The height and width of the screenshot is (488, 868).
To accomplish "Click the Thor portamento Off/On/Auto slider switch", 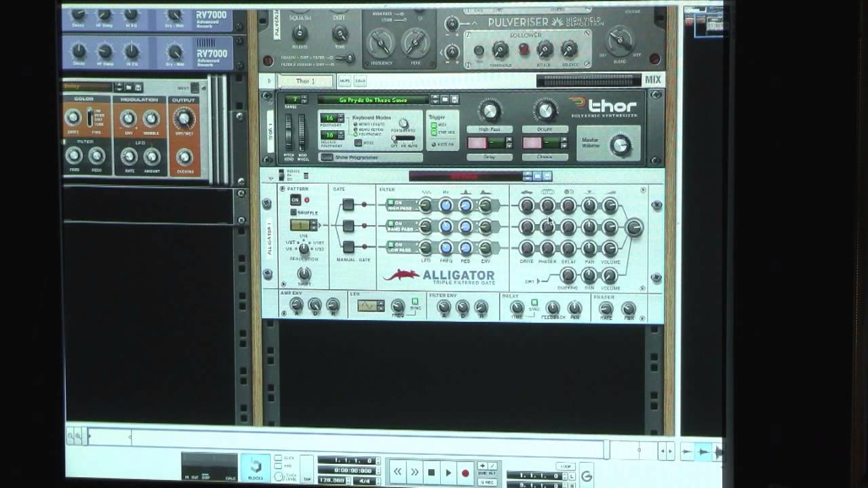I will tap(402, 138).
